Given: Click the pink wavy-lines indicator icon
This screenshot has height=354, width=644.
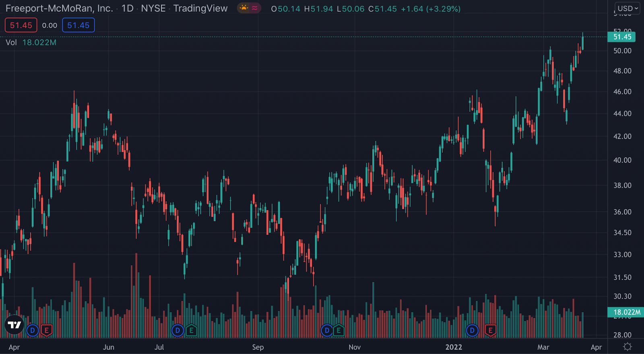Looking at the screenshot, I should [x=255, y=8].
